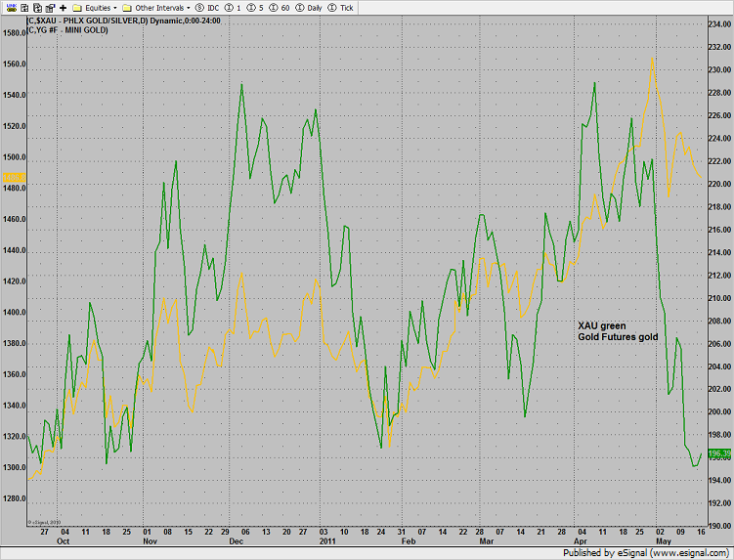
Task: Click the gold price marker on left axis
Action: pyautogui.click(x=14, y=178)
